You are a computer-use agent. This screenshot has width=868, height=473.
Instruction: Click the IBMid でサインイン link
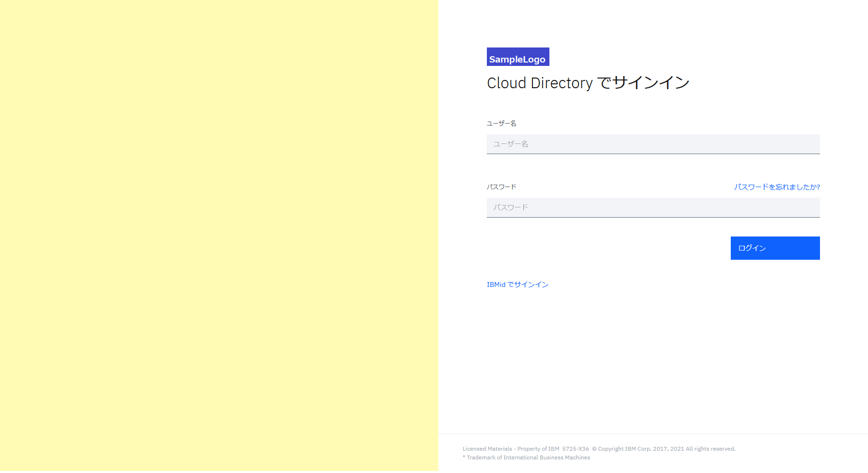click(517, 284)
